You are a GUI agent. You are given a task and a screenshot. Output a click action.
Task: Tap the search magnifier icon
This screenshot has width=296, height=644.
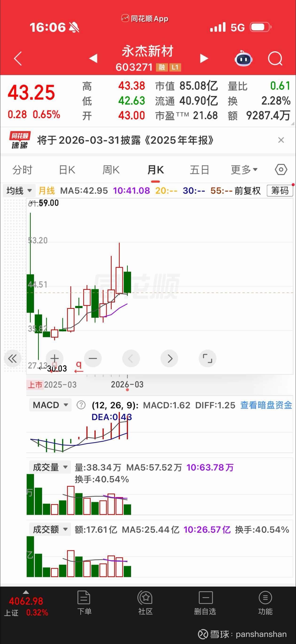coord(275,59)
